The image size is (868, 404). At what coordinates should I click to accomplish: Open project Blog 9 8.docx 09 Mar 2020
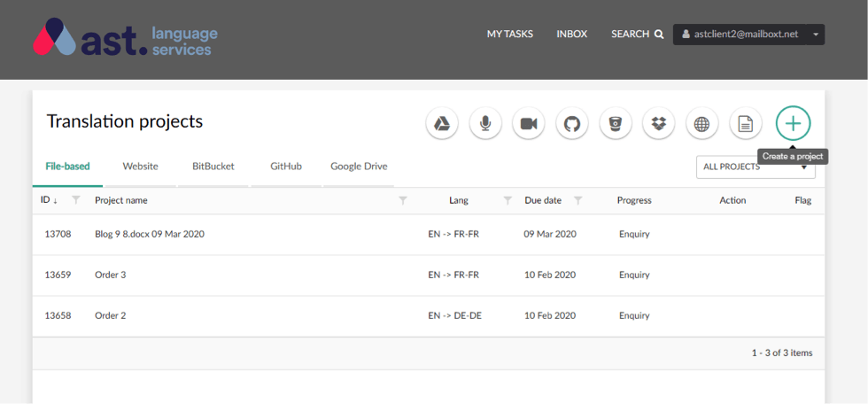click(x=150, y=234)
